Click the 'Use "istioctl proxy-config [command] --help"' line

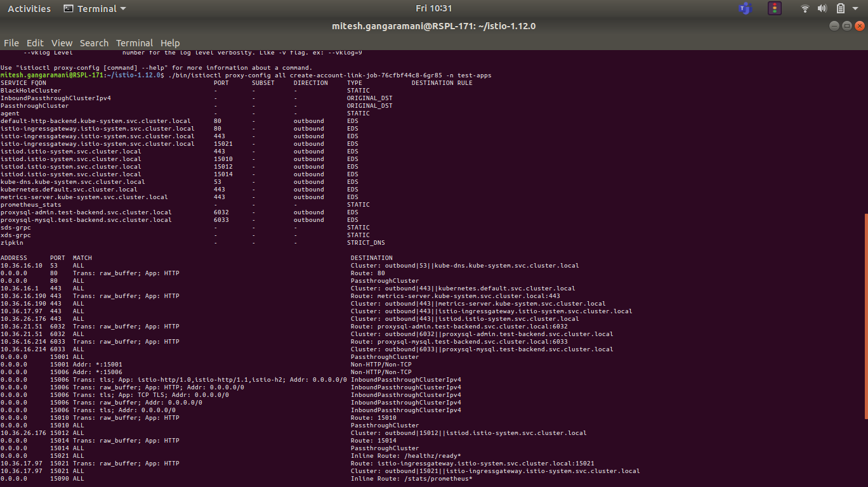pyautogui.click(x=156, y=68)
